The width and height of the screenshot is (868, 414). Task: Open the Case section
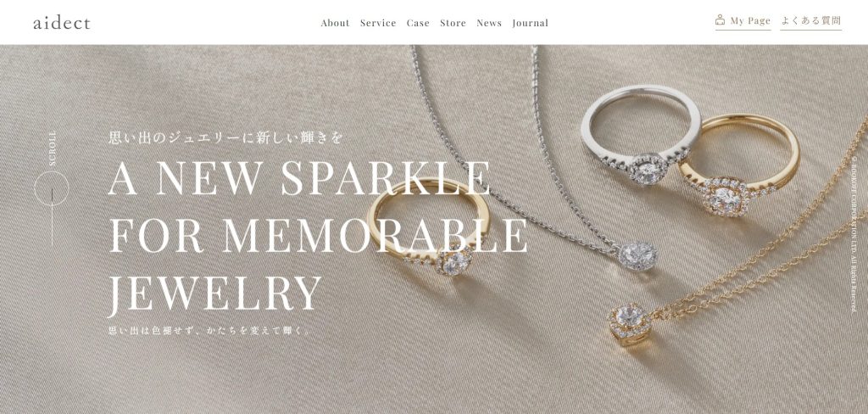pyautogui.click(x=418, y=23)
